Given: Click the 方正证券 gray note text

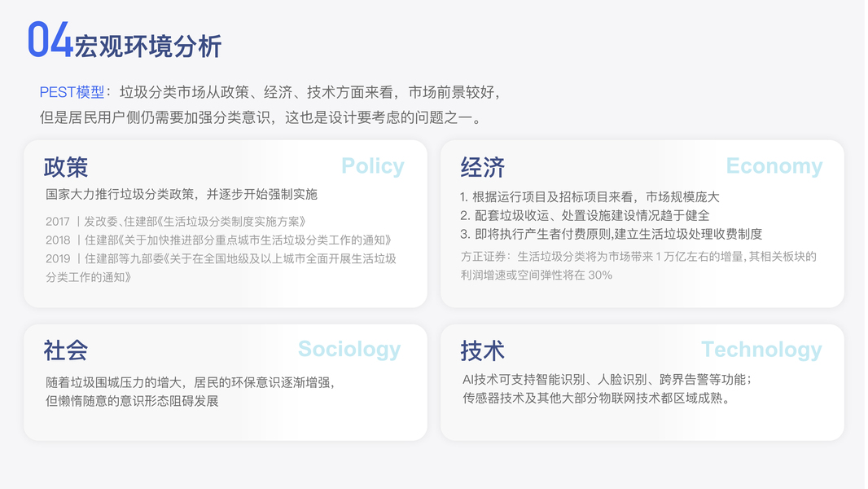Looking at the screenshot, I should click(638, 256).
